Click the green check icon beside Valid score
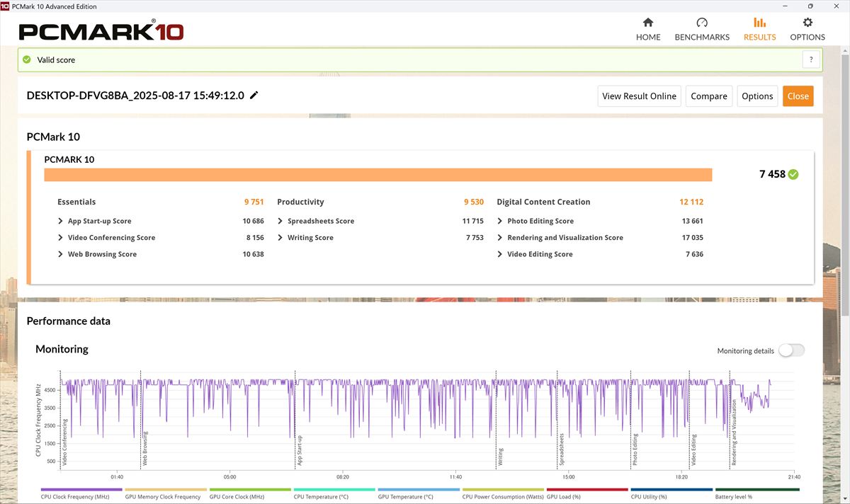850x504 pixels. point(27,60)
